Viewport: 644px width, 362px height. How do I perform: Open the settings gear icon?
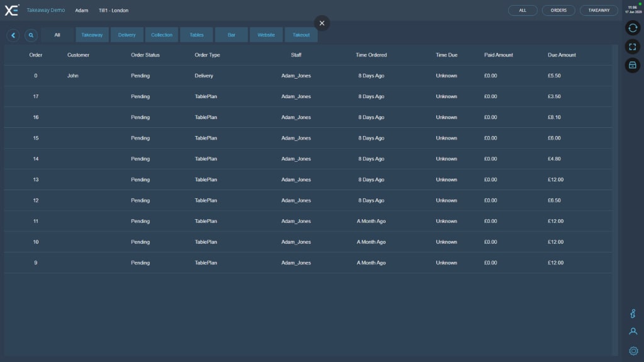click(633, 351)
